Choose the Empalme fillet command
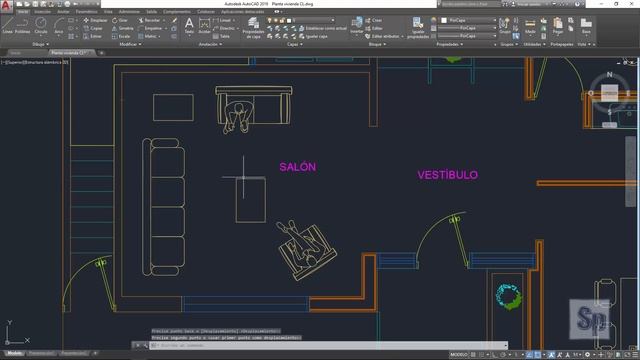The height and width of the screenshot is (360, 640). point(150,28)
